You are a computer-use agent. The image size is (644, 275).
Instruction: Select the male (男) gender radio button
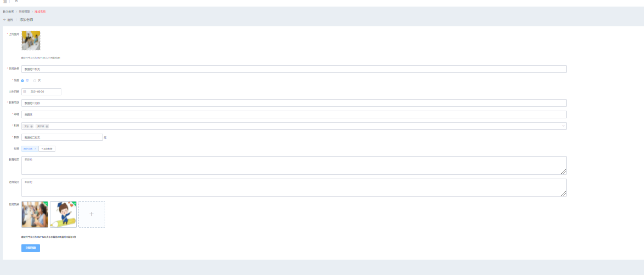click(x=22, y=81)
